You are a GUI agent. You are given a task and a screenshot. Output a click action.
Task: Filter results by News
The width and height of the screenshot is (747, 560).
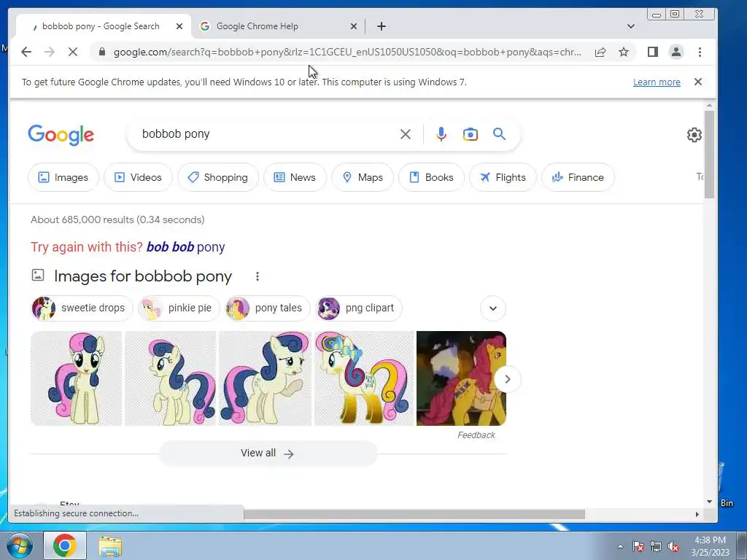(x=295, y=177)
